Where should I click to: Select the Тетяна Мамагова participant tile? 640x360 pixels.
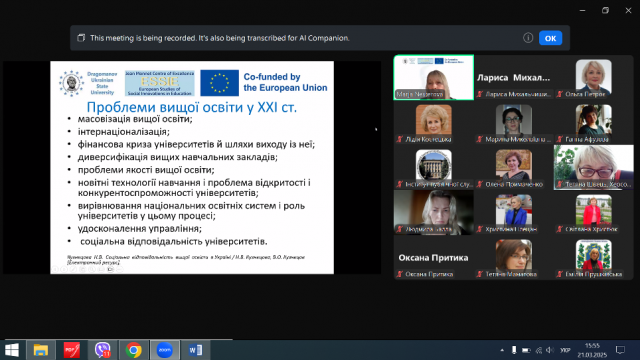(x=513, y=257)
